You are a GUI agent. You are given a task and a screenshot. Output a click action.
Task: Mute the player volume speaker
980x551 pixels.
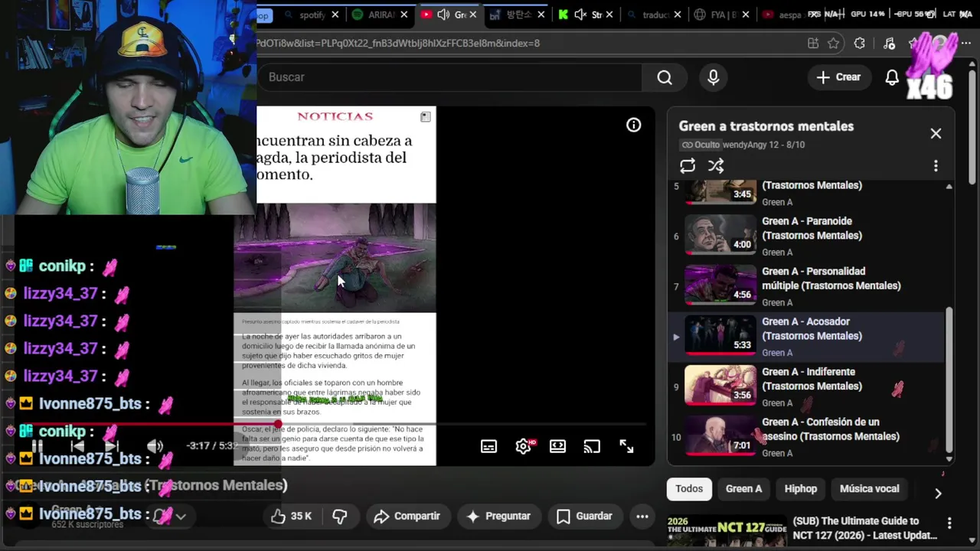[155, 446]
